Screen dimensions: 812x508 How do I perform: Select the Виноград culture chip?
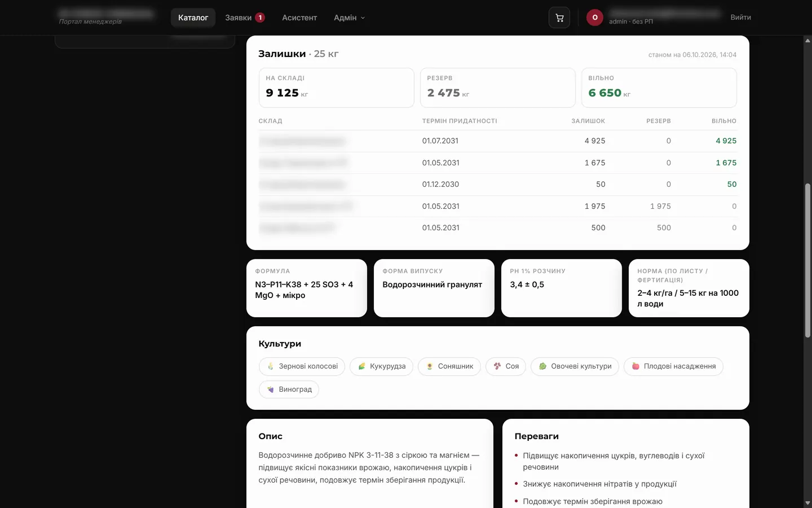(289, 389)
